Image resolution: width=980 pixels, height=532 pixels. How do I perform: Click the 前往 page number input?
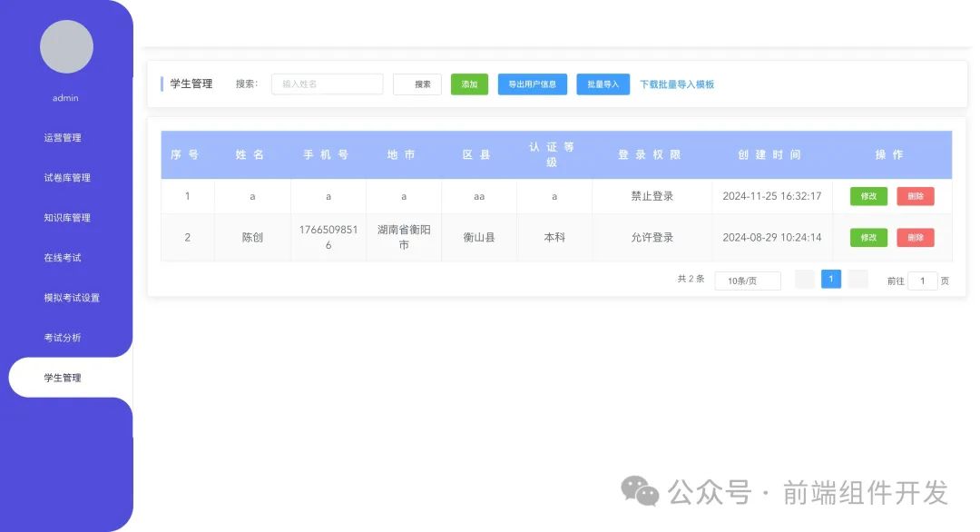pyautogui.click(x=923, y=281)
